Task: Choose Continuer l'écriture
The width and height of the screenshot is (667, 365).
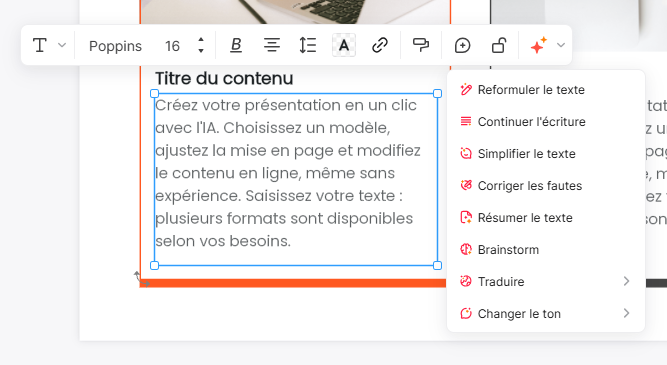Action: (x=546, y=122)
